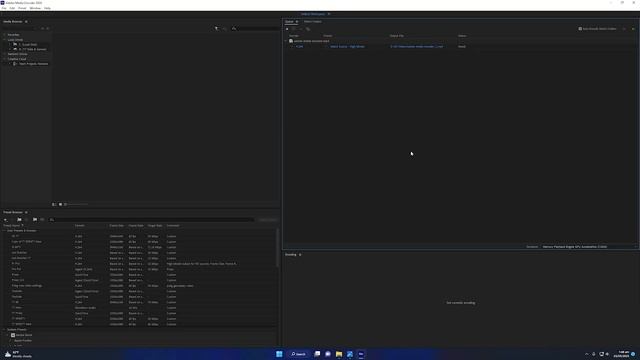Collapse User Presets & Groups
This screenshot has height=360, width=640.
point(4,231)
